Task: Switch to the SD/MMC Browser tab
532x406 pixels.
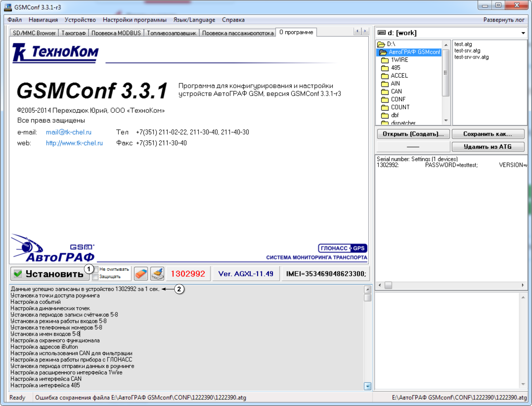Action: coord(34,33)
